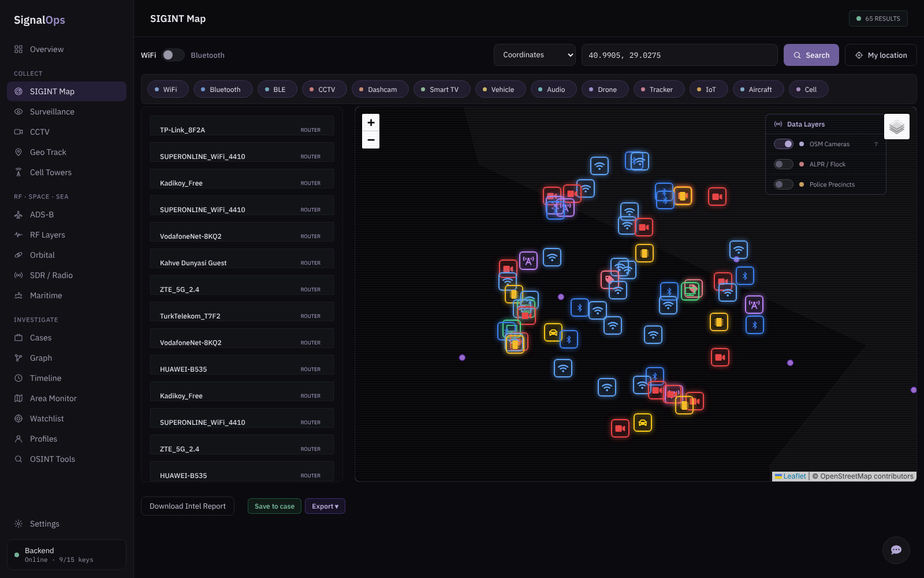Click the ADS-B airplane icon
This screenshot has height=578, width=924.
coord(18,214)
